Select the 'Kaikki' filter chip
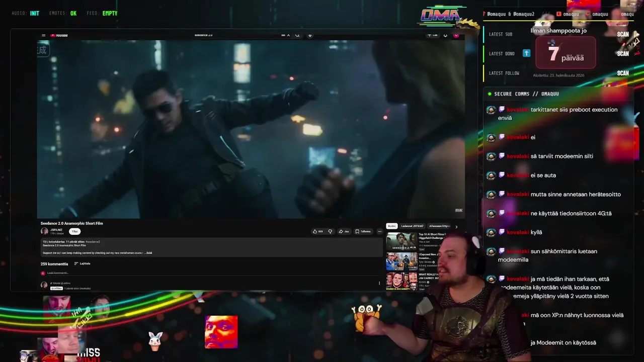Viewport: 644px width, 362px height. [x=391, y=226]
